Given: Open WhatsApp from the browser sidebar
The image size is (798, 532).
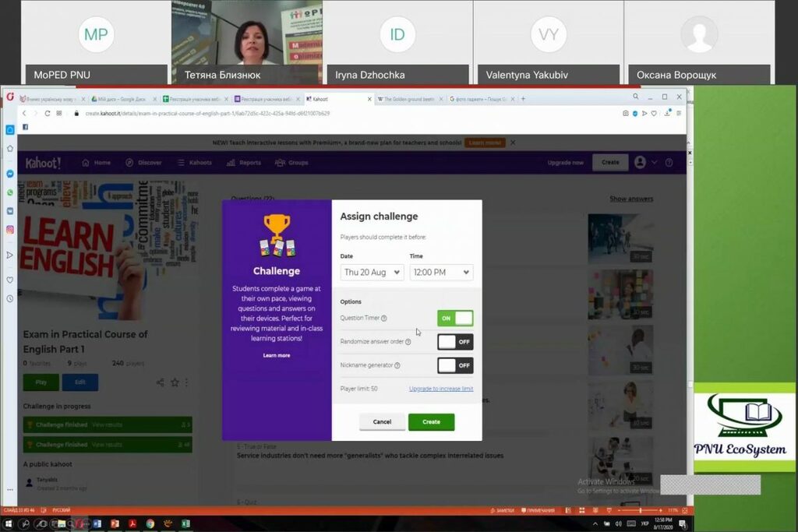Looking at the screenshot, I should pyautogui.click(x=10, y=192).
